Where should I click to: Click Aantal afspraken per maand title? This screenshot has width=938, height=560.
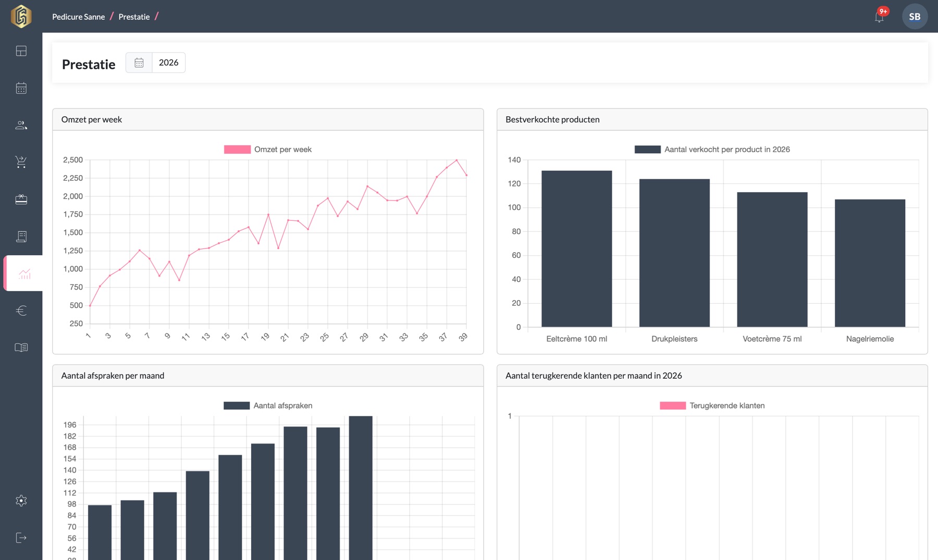[113, 376]
